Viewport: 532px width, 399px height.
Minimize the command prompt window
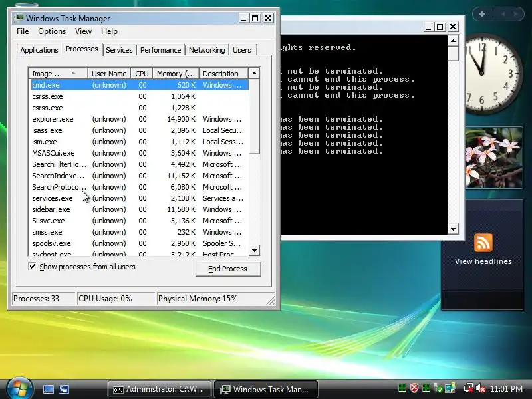click(428, 27)
